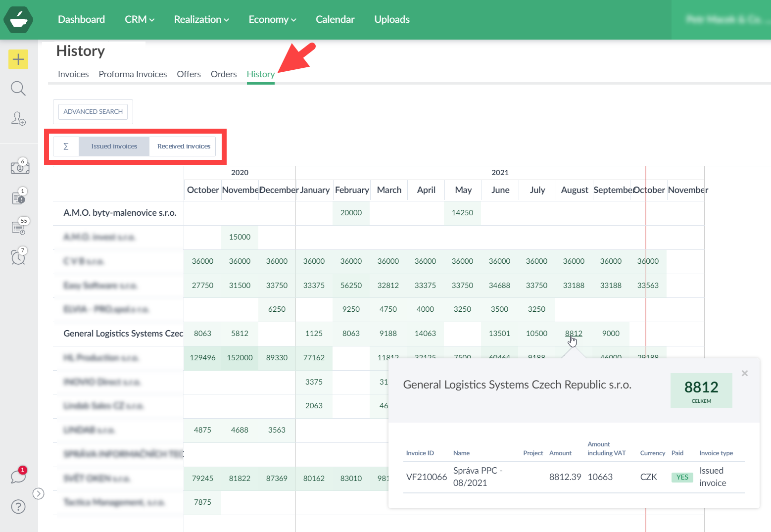This screenshot has height=532, width=771.
Task: Click the green bowl app logo
Action: pyautogui.click(x=18, y=20)
